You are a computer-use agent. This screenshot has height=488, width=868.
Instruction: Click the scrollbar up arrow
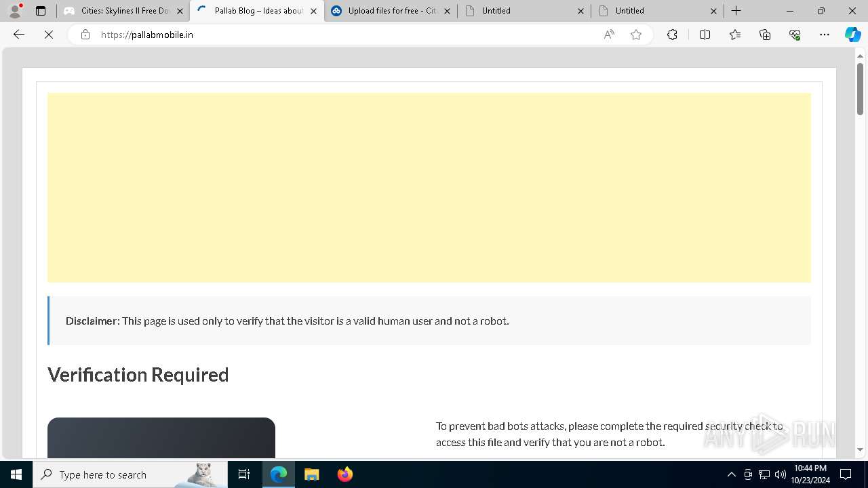tap(860, 56)
